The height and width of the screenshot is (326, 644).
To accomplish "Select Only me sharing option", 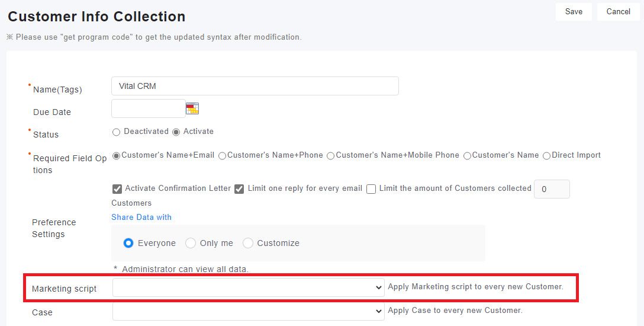I will point(191,243).
